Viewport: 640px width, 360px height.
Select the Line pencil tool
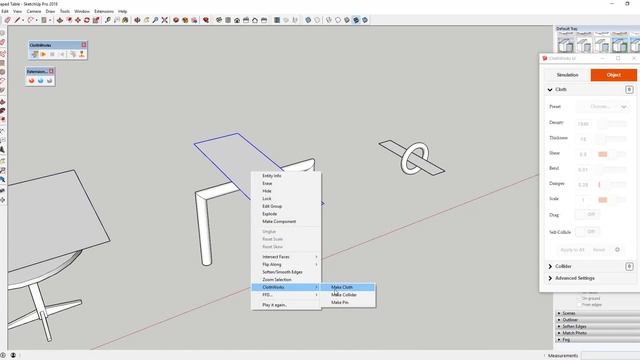click(17, 20)
